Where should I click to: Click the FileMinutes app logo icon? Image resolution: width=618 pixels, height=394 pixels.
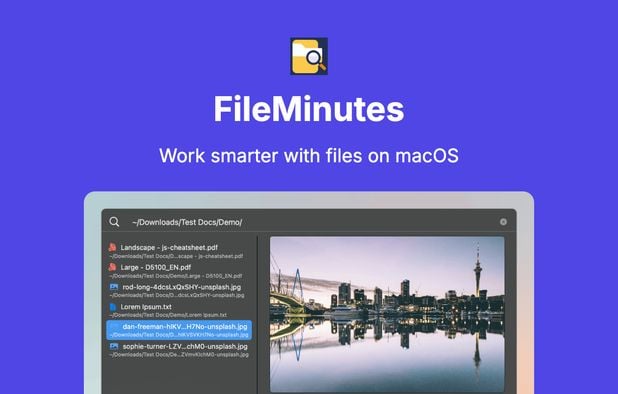click(x=309, y=56)
